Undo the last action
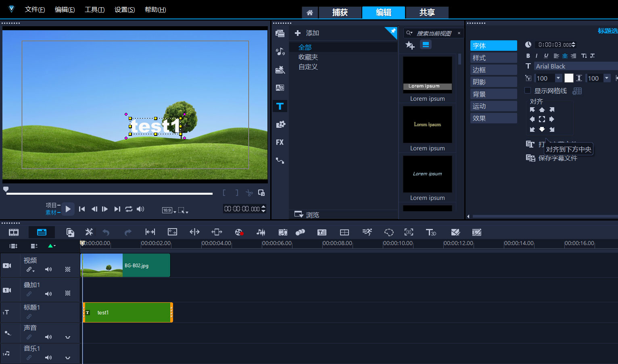Viewport: 618px width, 364px height. click(x=106, y=232)
